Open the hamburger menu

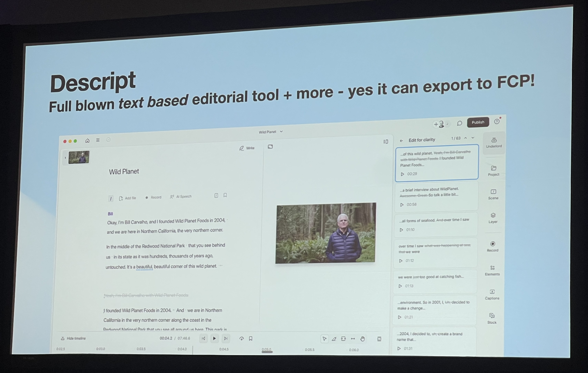pos(98,140)
